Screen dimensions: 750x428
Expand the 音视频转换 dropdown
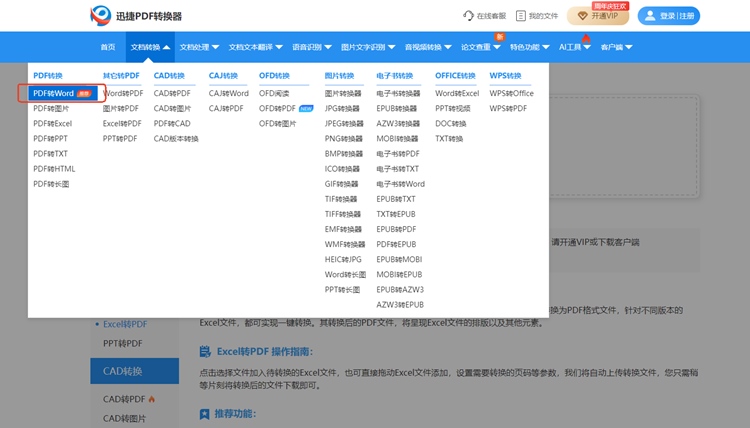(428, 47)
